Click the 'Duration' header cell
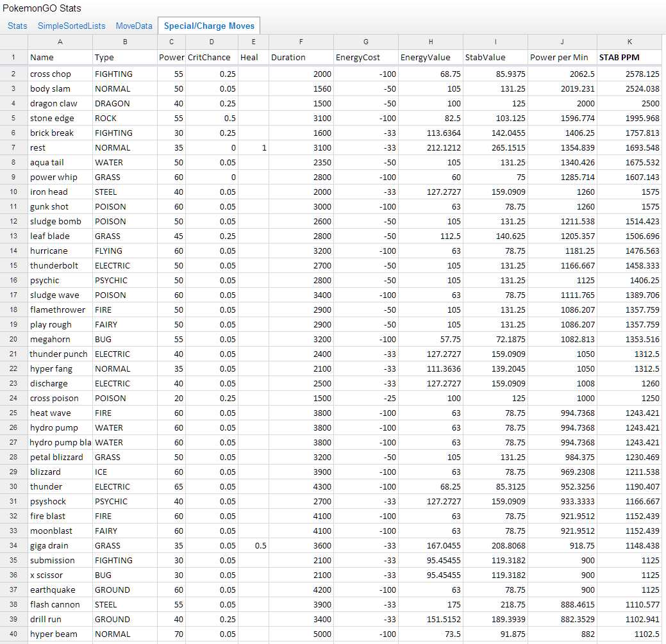This screenshot has width=666, height=644. [x=301, y=57]
